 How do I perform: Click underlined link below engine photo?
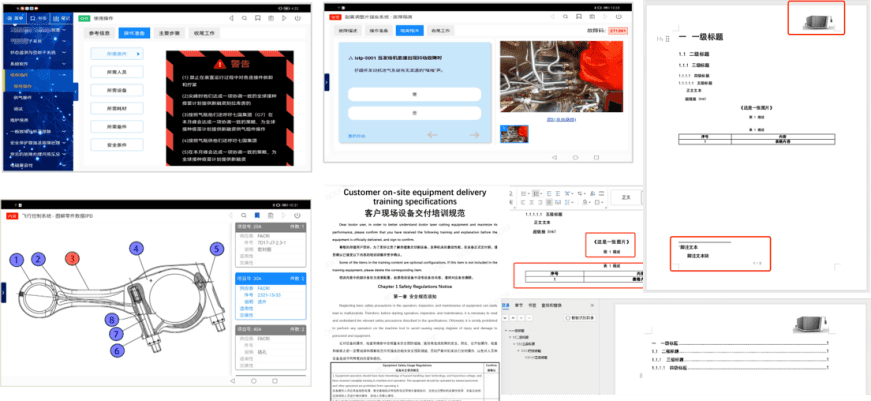563,119
